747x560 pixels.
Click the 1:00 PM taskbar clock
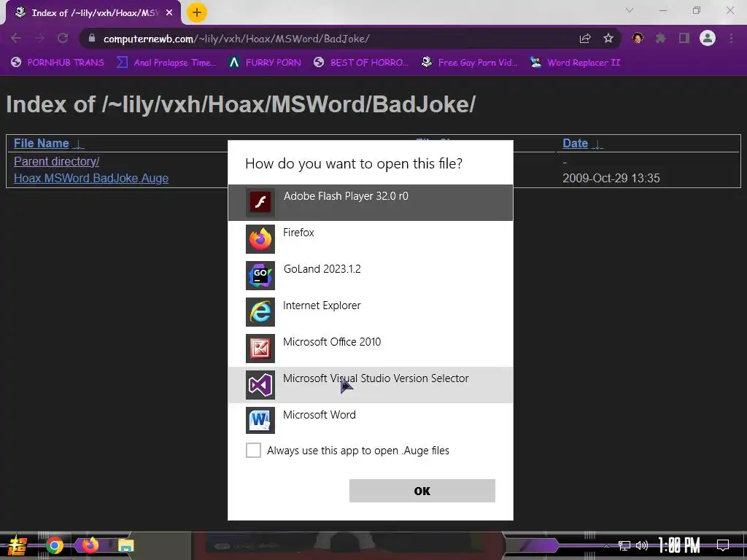point(679,545)
